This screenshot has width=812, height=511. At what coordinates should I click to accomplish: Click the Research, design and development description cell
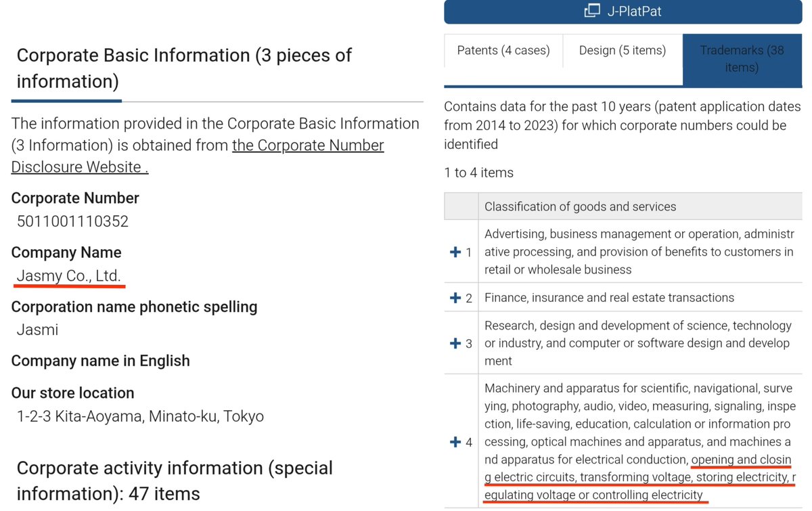[640, 343]
